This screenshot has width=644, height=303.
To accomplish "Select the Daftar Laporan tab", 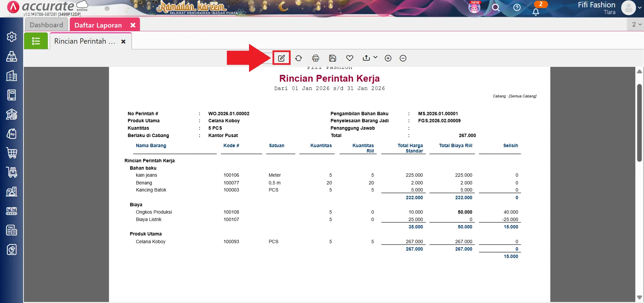I will [98, 25].
